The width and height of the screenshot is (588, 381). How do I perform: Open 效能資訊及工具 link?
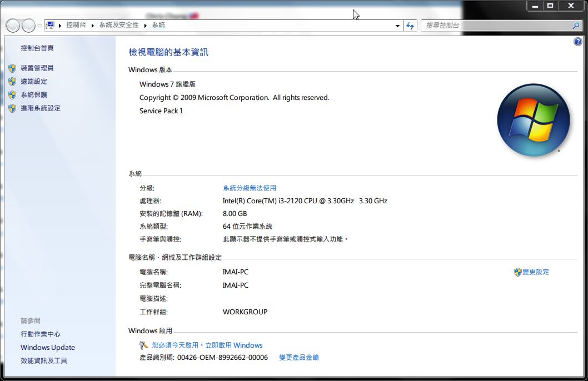[44, 361]
